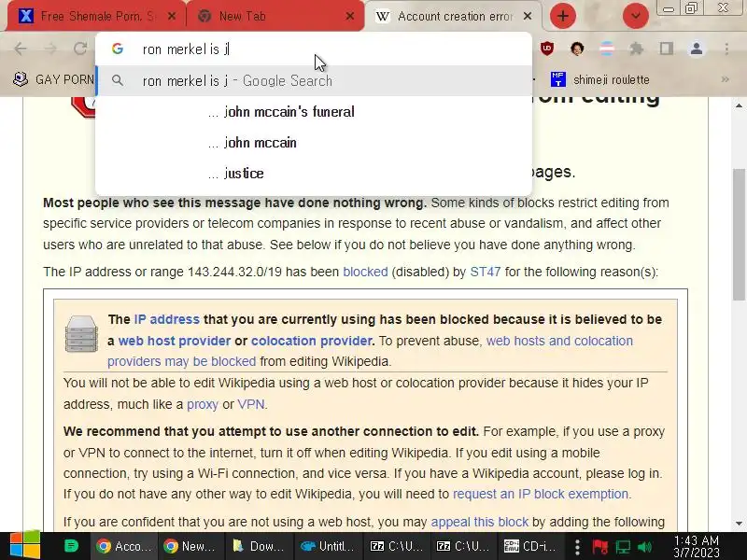Click the 'IP address' link

click(x=167, y=319)
